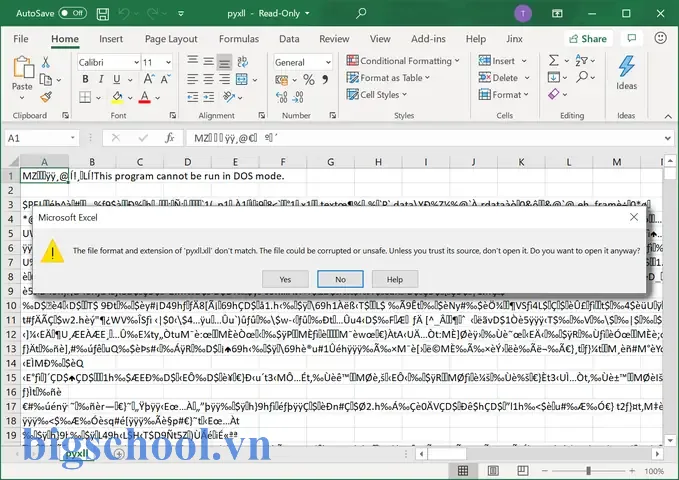Click AutoSum sigma icon
679x480 pixels.
pyautogui.click(x=553, y=60)
